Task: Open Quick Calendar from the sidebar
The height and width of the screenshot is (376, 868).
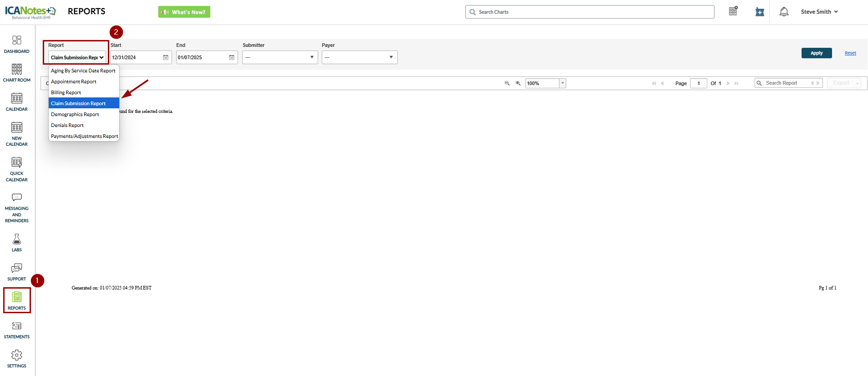Action: pyautogui.click(x=17, y=169)
